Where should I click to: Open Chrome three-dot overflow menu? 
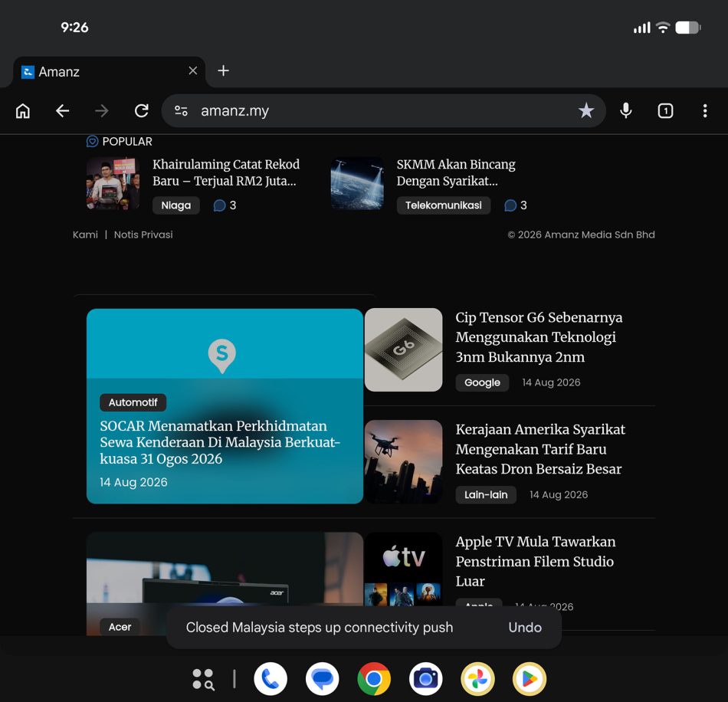point(705,110)
